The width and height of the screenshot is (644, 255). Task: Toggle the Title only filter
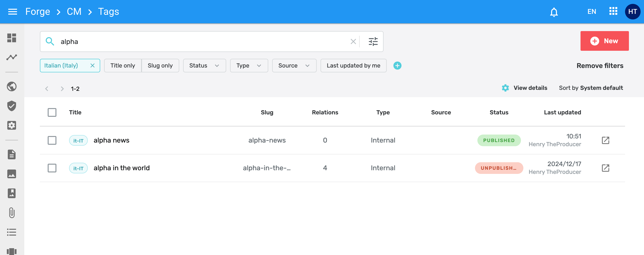tap(123, 65)
